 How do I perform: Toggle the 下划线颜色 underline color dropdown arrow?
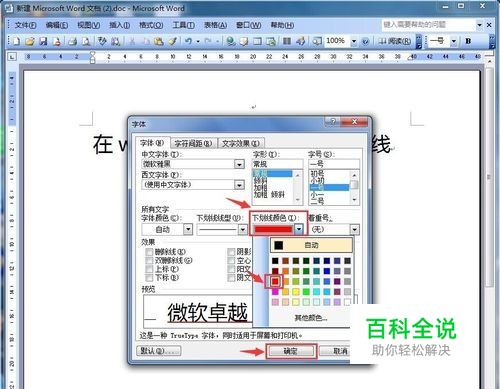coord(299,229)
